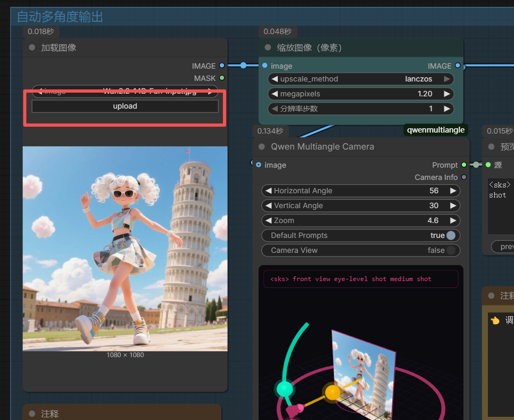Click the <sks> front view prompt text
Viewport: 514px width, 420px height.
(351, 279)
